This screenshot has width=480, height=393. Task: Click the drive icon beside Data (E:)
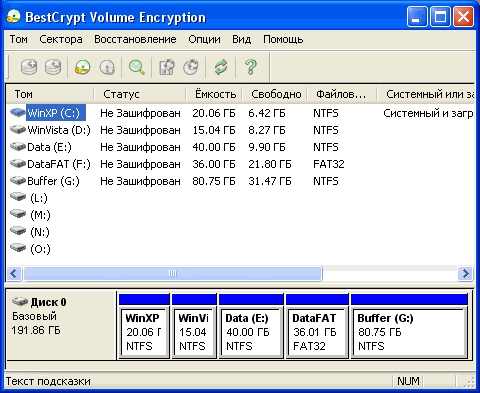pyautogui.click(x=18, y=146)
